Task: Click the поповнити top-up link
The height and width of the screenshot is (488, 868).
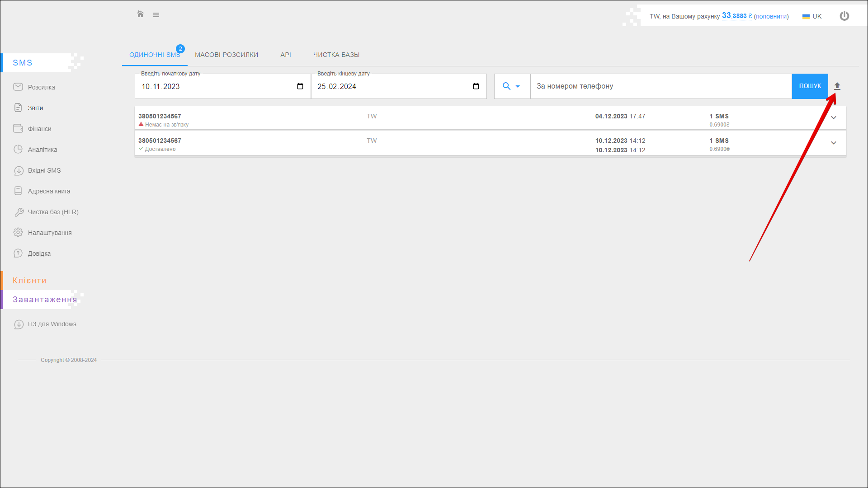Action: click(x=771, y=16)
